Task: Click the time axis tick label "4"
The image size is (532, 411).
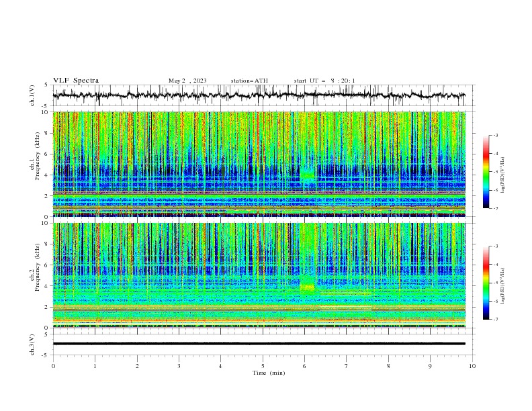Action: point(220,366)
